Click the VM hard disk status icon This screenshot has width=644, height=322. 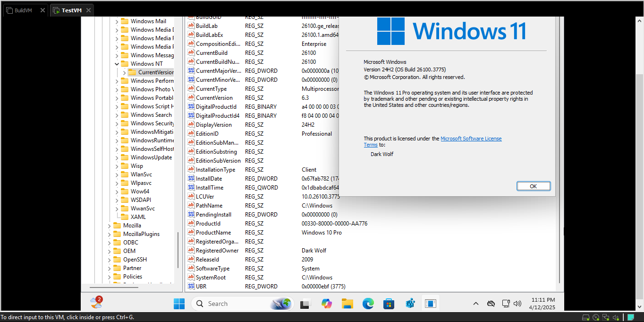click(586, 317)
